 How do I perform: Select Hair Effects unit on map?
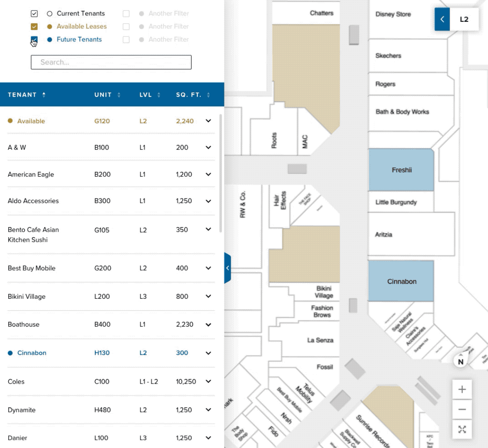(x=280, y=205)
